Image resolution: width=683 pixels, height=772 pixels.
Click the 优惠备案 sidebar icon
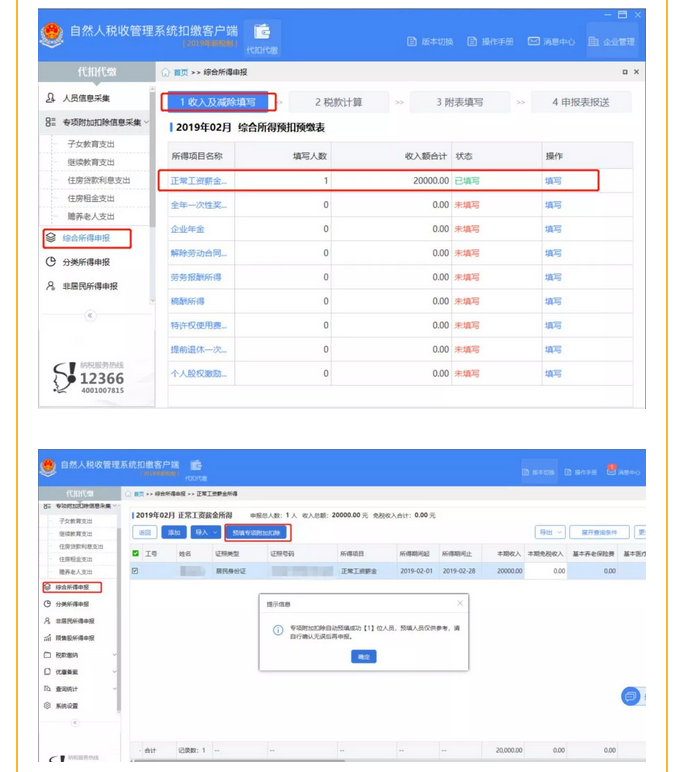pyautogui.click(x=48, y=671)
